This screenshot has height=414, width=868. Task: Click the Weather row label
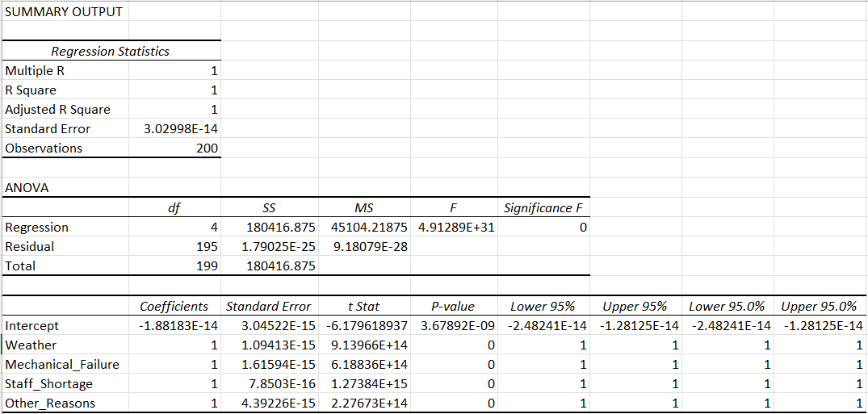pyautogui.click(x=65, y=345)
